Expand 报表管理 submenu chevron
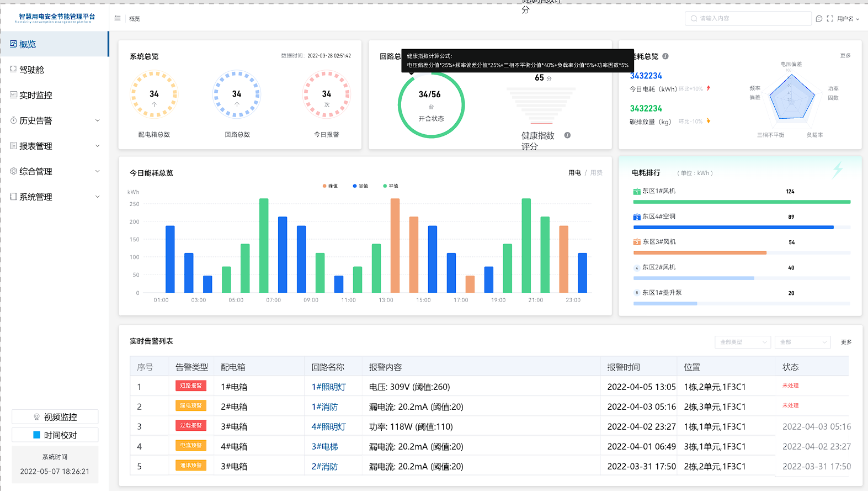868x491 pixels. point(98,146)
